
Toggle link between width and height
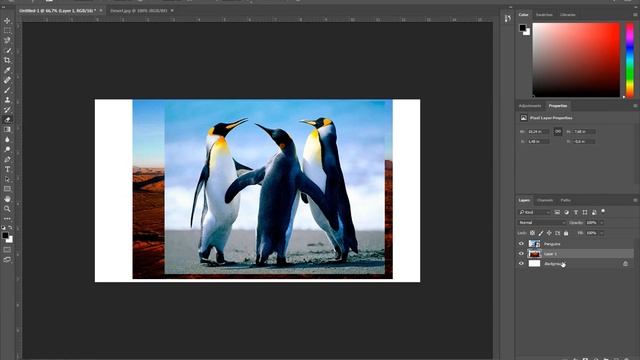pos(558,131)
